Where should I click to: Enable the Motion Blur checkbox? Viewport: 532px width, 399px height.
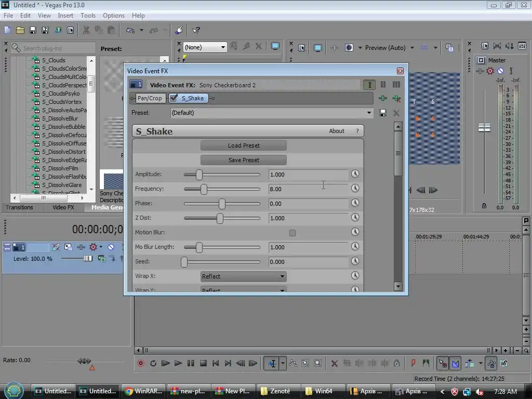tap(292, 233)
